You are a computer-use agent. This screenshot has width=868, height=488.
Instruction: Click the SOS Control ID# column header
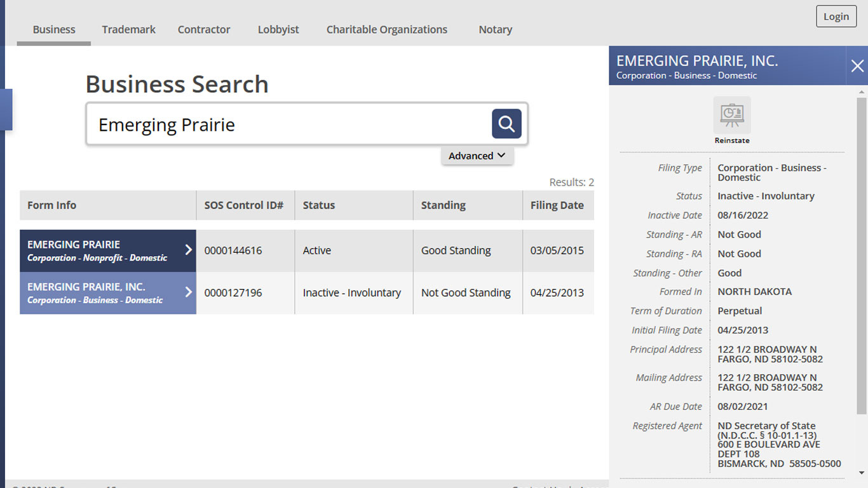pyautogui.click(x=245, y=205)
